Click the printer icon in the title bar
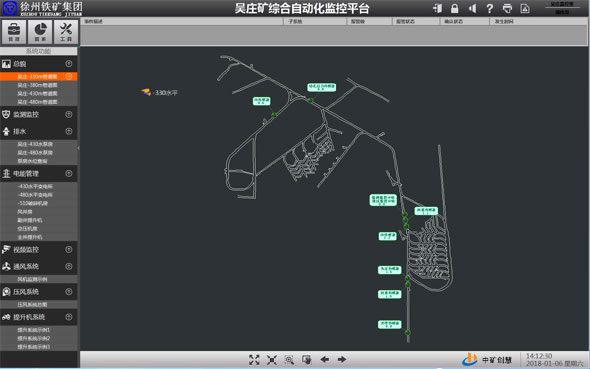The height and width of the screenshot is (369, 590). 507,8
